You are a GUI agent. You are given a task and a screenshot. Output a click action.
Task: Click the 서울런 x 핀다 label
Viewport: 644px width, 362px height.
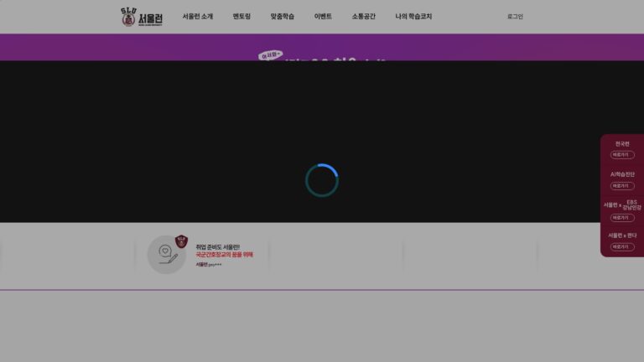tap(622, 235)
